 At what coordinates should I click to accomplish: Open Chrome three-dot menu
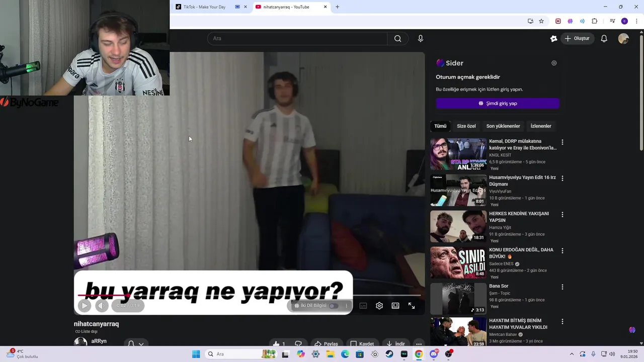[636, 21]
